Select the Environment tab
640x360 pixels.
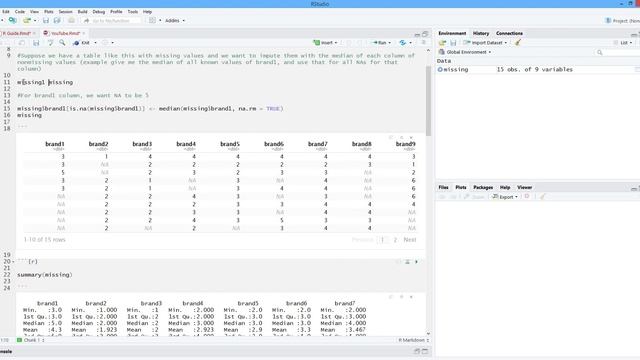pos(452,33)
